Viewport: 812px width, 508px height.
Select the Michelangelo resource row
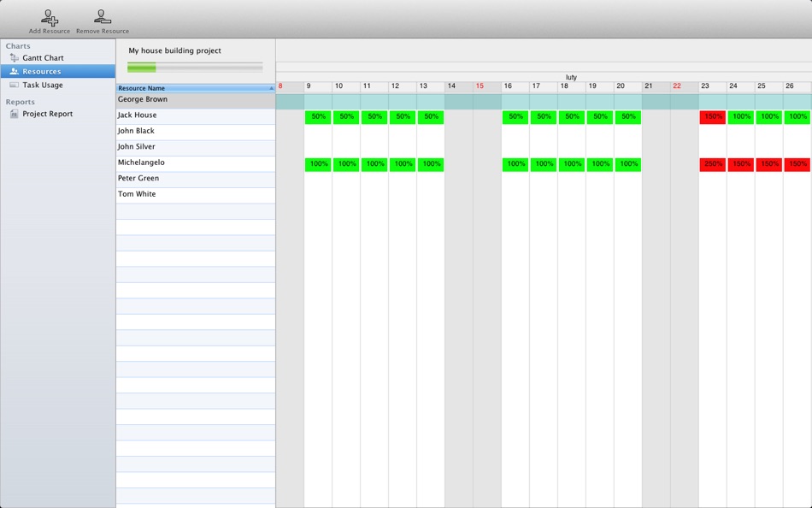point(195,164)
